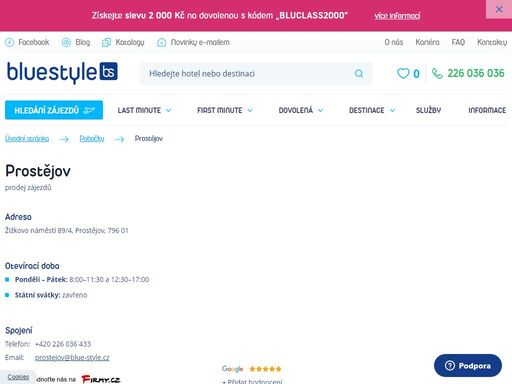Click the Google five-star rating

pyautogui.click(x=265, y=369)
